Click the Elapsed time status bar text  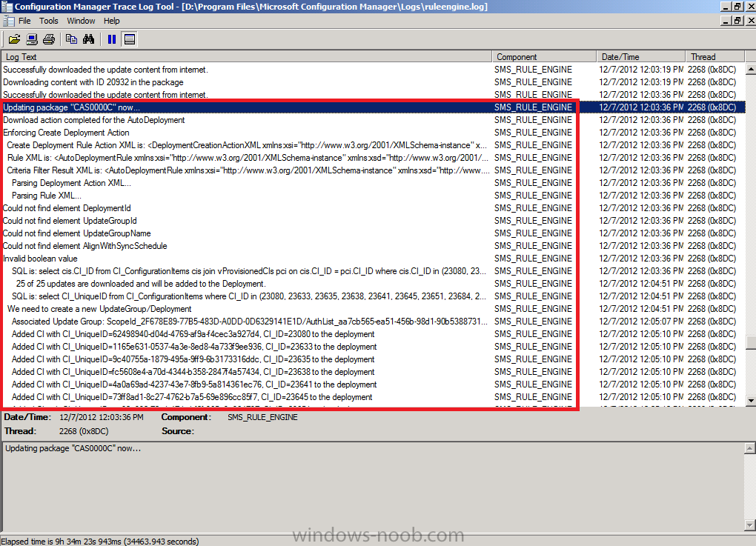click(100, 541)
